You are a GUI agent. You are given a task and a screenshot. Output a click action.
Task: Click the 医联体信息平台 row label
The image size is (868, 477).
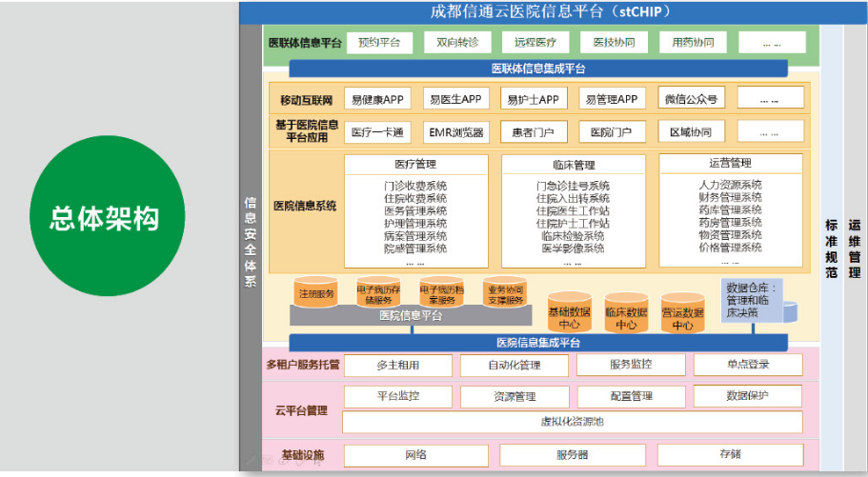[x=305, y=43]
